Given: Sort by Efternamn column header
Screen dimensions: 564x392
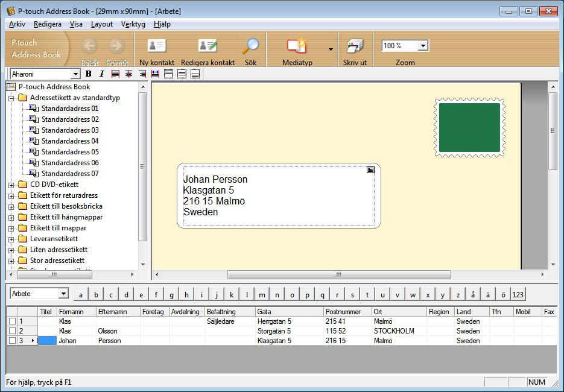Looking at the screenshot, I should (118, 311).
